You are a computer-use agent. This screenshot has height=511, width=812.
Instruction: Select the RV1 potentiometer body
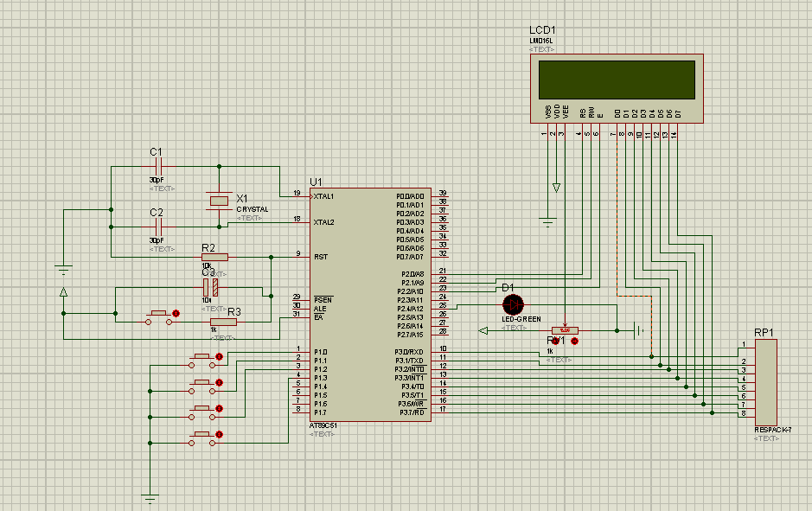565,330
